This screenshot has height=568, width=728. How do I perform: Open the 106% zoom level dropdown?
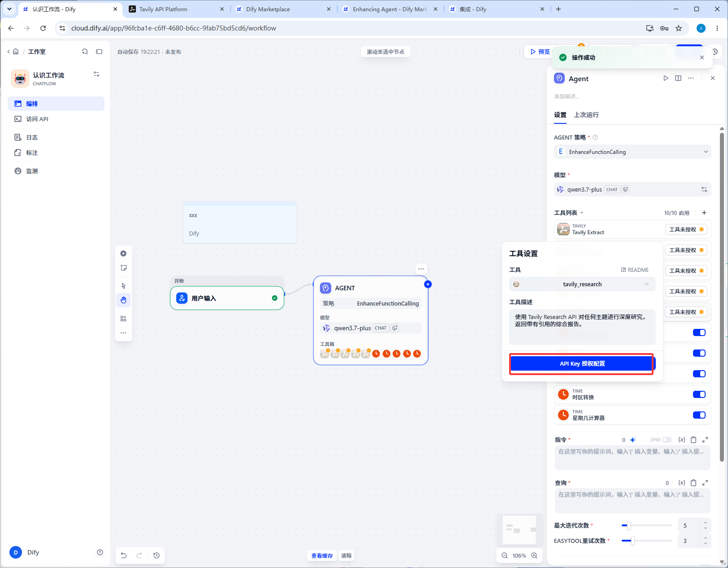(x=519, y=555)
